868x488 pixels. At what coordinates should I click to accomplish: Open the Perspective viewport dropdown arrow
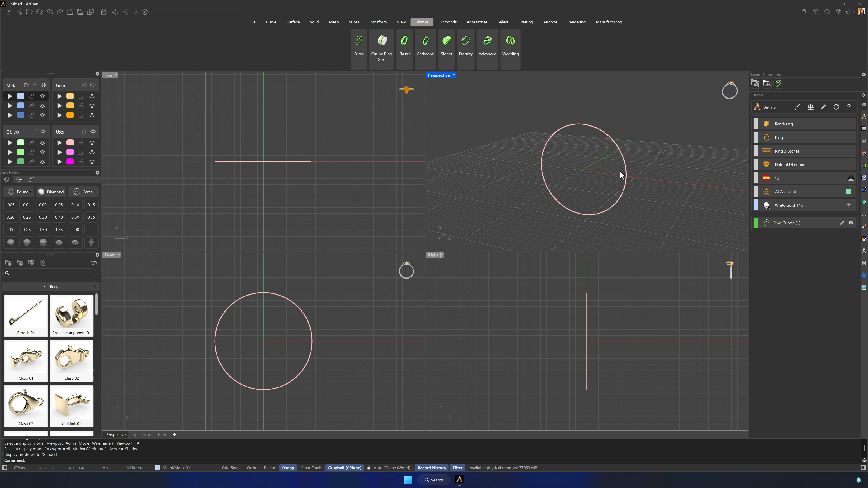point(454,75)
